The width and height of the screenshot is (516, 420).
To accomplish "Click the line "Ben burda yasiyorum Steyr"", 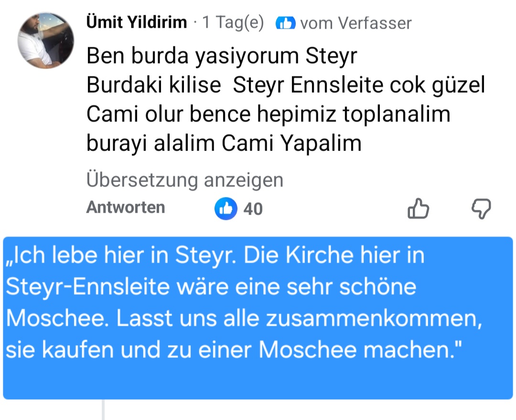I will [x=222, y=57].
